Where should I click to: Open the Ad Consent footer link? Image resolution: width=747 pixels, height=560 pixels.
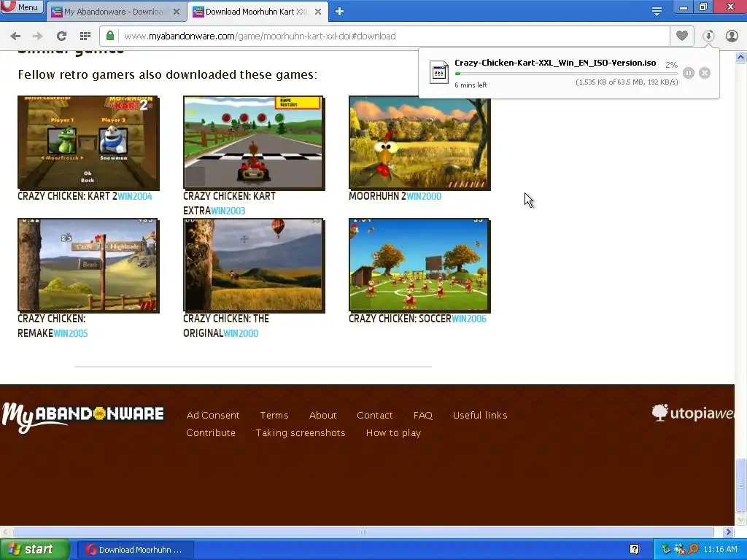click(x=213, y=415)
